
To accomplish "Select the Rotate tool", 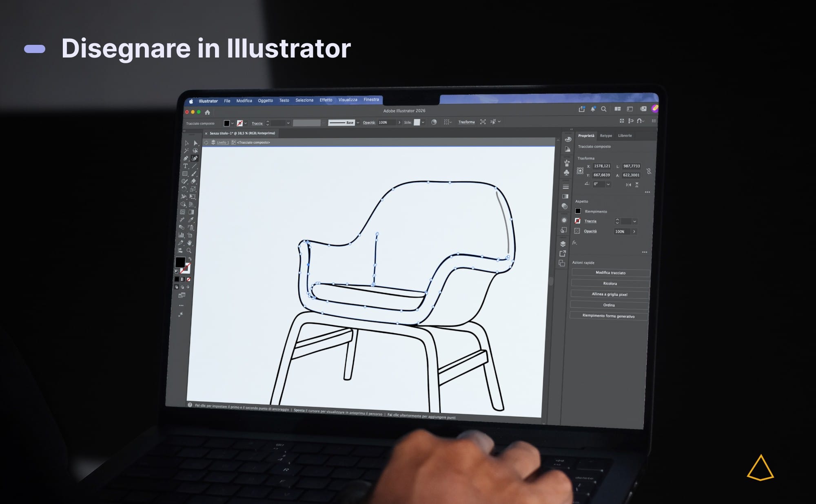I will (x=184, y=188).
